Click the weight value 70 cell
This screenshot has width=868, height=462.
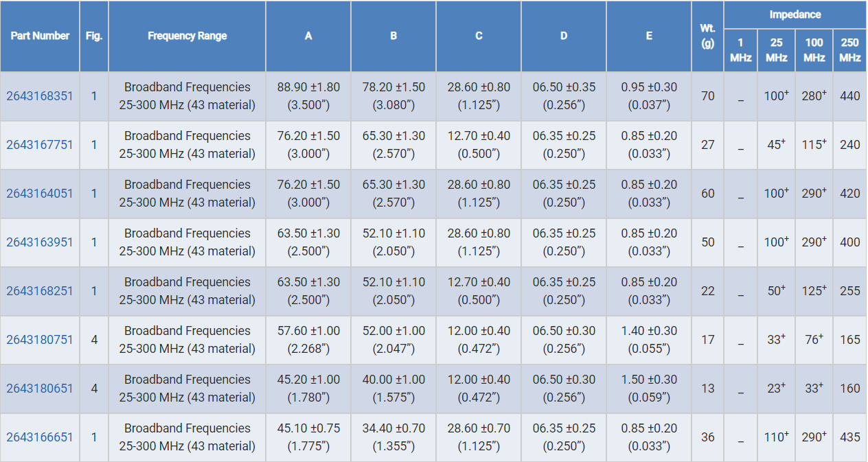coord(707,96)
